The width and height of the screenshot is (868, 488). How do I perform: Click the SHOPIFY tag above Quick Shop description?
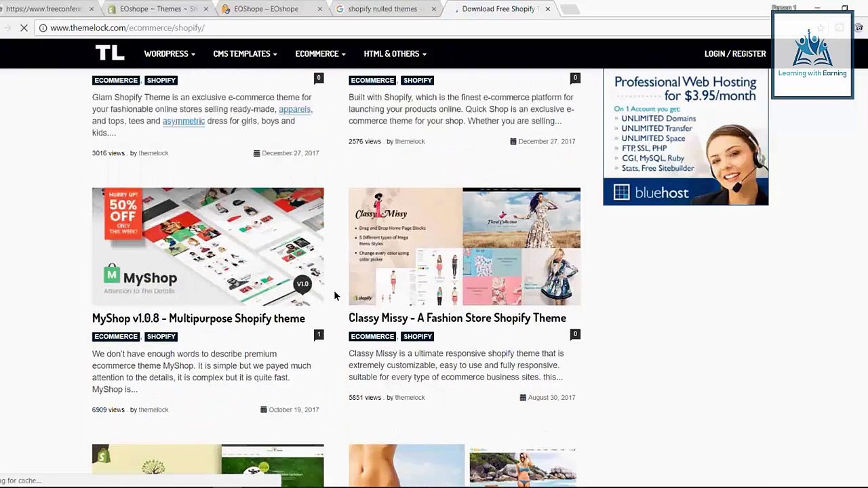click(x=418, y=80)
